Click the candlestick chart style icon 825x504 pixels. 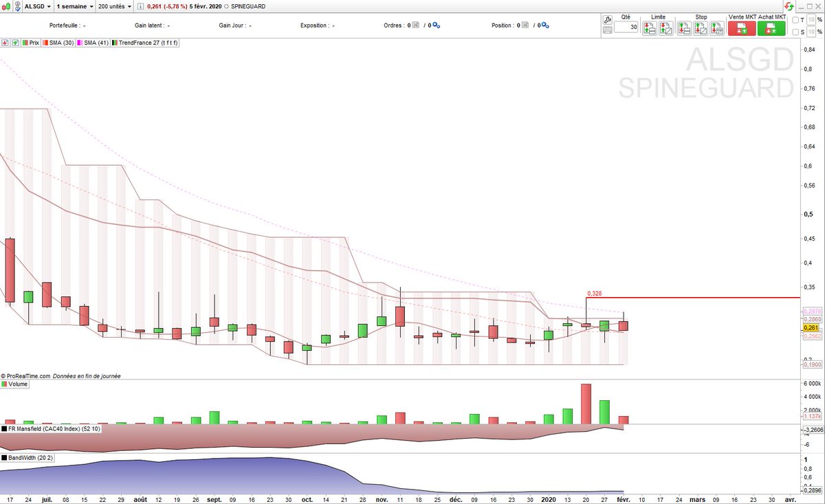(7, 6)
